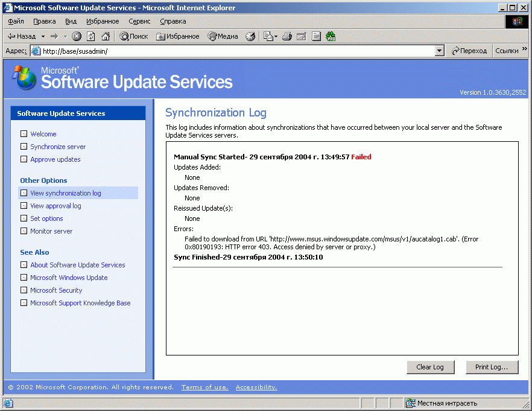Open Microsoft Support Knowledge Base link

click(80, 303)
